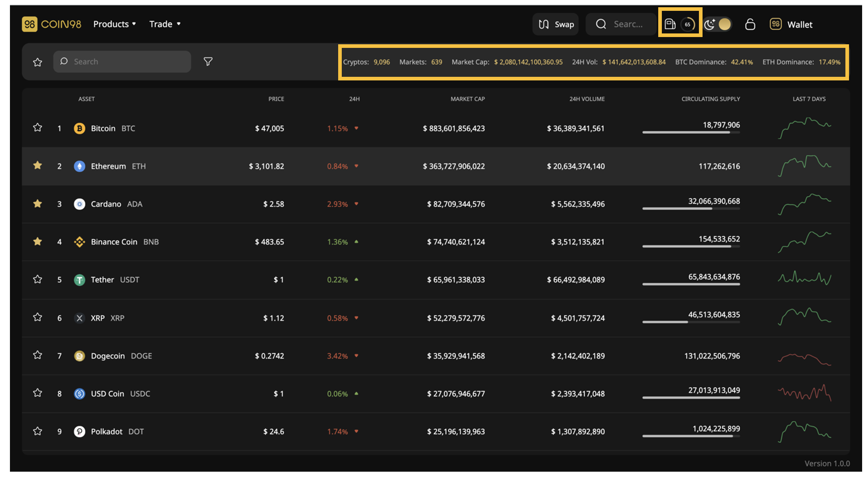Open the Wallet button
Screen dimensions: 868x478
791,24
